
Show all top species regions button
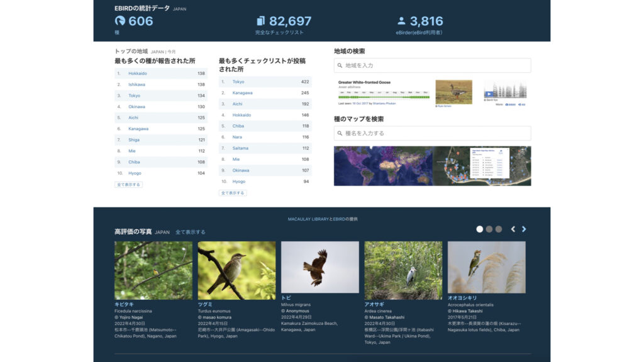click(x=128, y=185)
